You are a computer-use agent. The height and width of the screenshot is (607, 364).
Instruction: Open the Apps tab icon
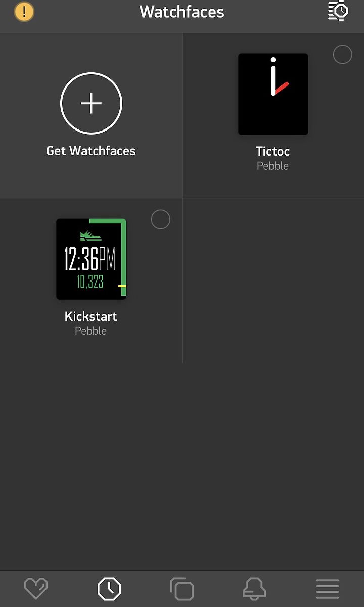click(x=182, y=589)
